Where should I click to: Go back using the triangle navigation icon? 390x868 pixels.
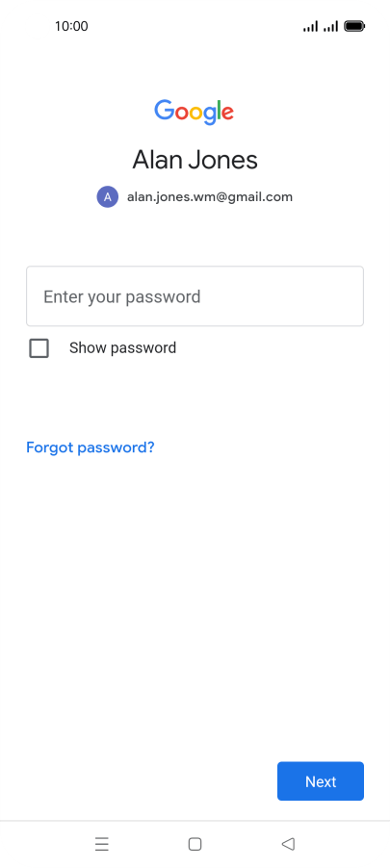point(288,844)
